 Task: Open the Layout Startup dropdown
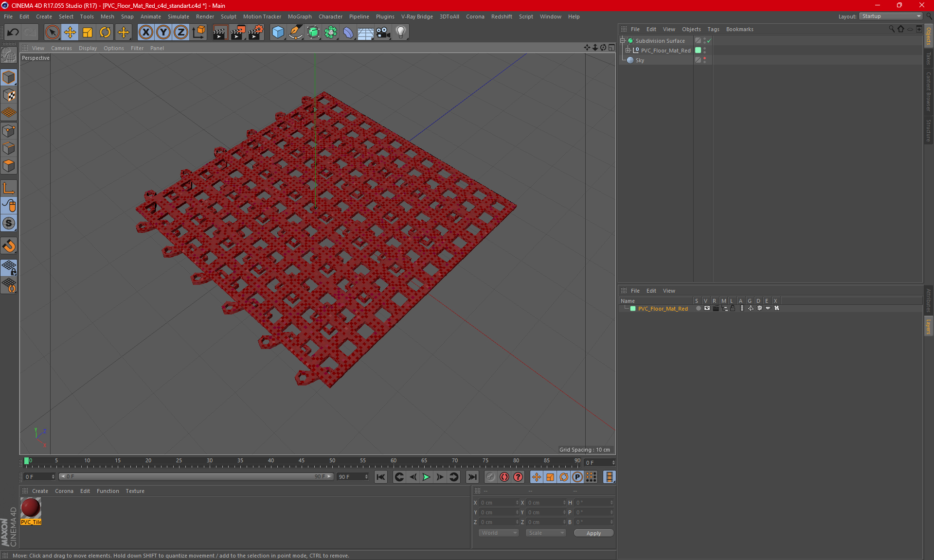pos(891,16)
